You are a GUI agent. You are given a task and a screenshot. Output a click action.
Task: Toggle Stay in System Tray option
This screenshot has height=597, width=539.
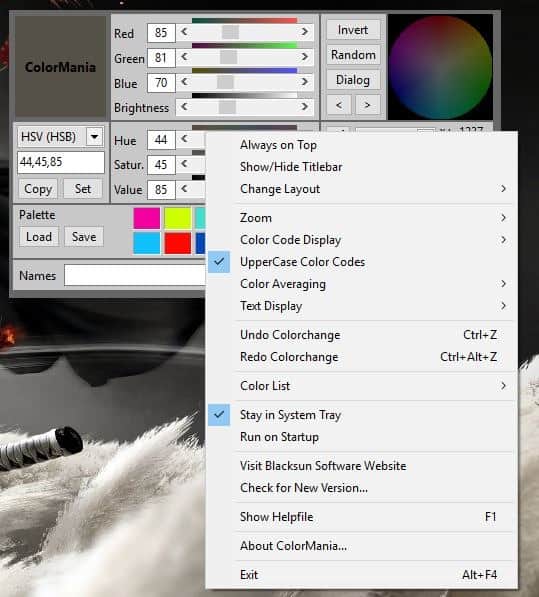(361, 415)
